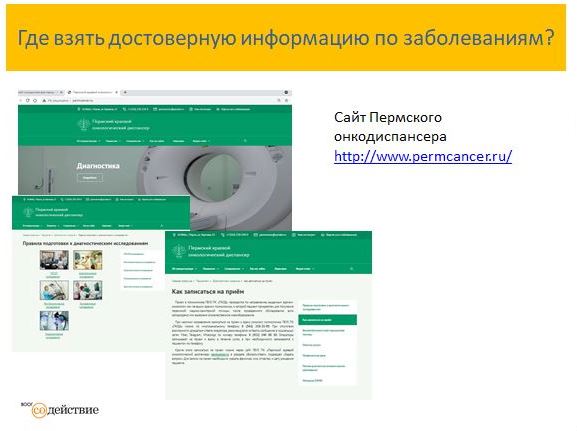The width and height of the screenshot is (577, 431).
Task: Focus the browser address bar
Action: (x=158, y=100)
